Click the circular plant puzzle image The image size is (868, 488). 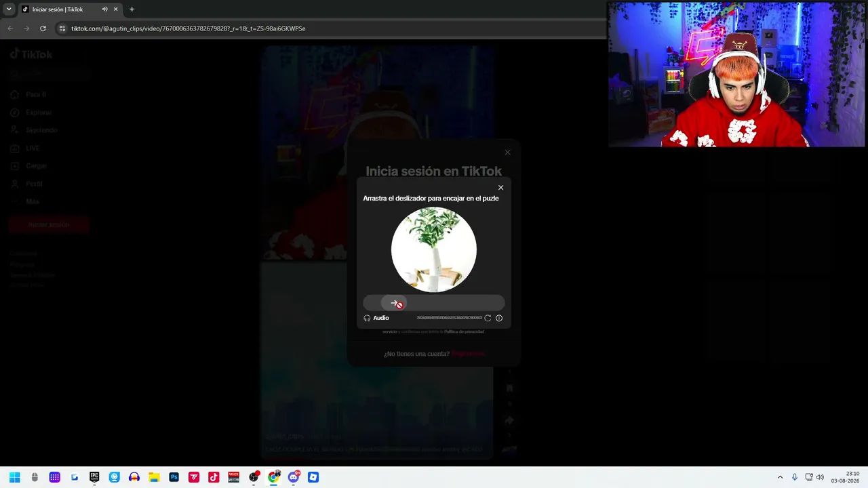tap(434, 249)
